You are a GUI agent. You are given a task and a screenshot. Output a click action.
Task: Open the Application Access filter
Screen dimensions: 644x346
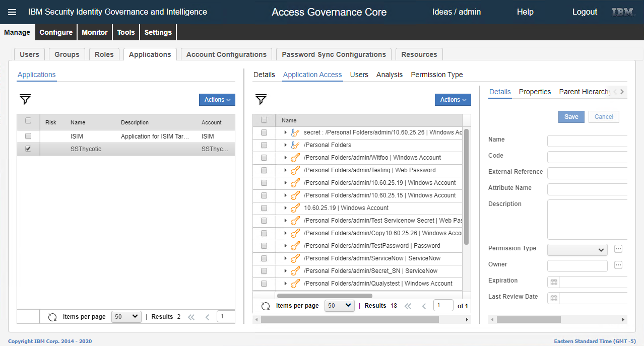261,100
